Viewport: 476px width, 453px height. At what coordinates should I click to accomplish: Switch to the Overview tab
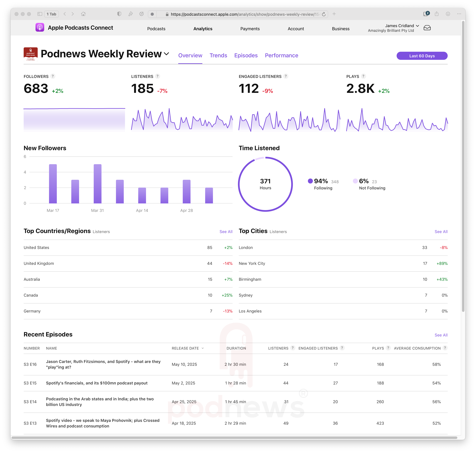coord(190,56)
